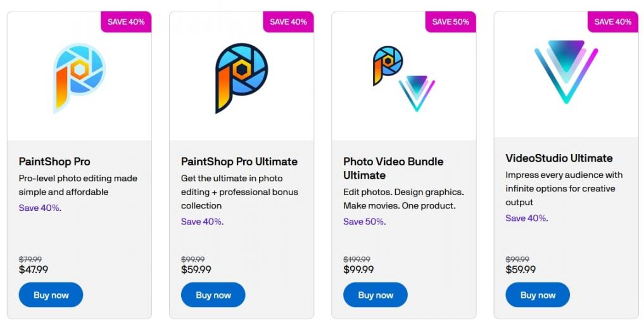
Task: Click the SAVE 50% badge on bundle card
Action: (450, 22)
